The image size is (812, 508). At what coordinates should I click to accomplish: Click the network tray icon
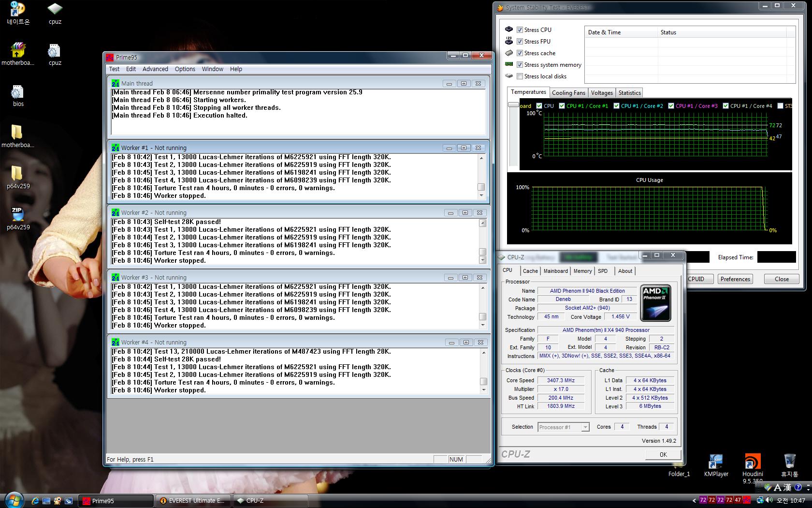pos(760,500)
